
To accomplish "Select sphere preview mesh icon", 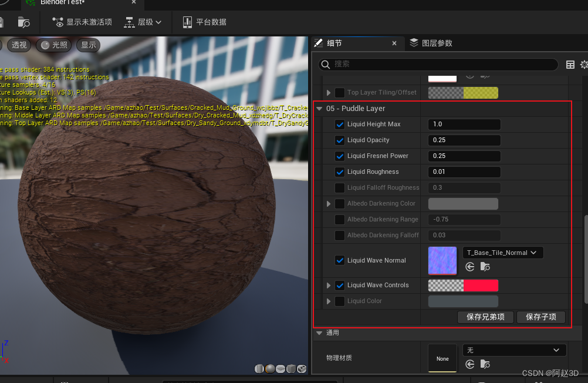I will (269, 369).
